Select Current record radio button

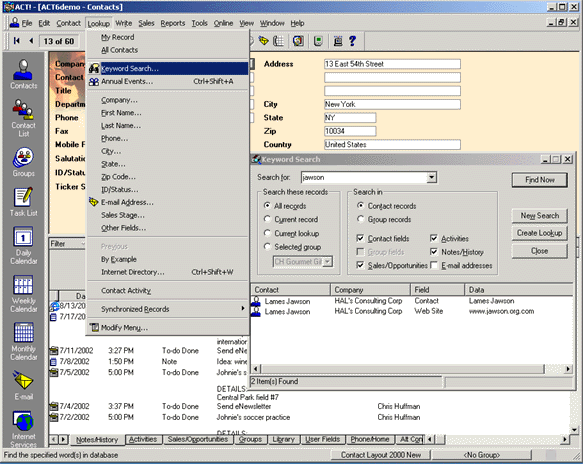point(267,219)
